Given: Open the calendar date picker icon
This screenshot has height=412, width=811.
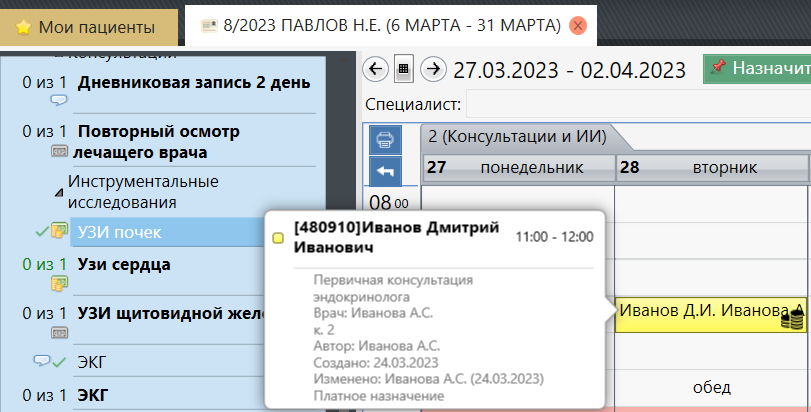Looking at the screenshot, I should click(x=404, y=69).
